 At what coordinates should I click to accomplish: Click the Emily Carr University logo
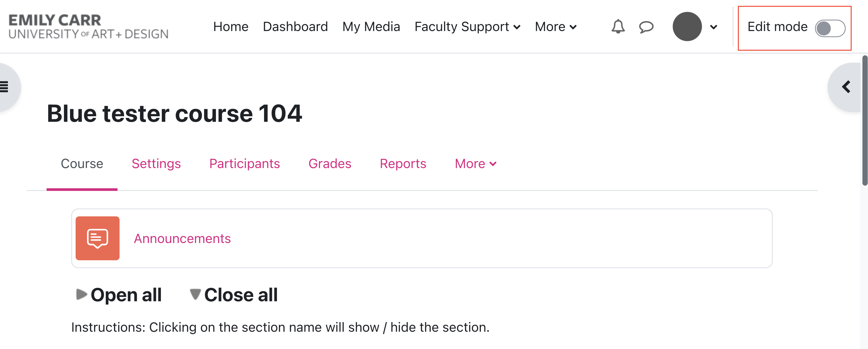click(88, 27)
